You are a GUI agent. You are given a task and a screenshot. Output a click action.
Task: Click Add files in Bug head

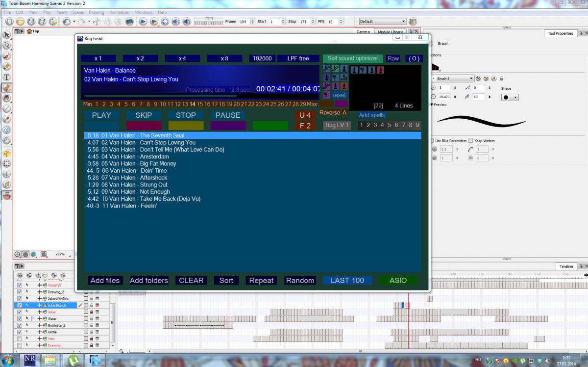(105, 281)
